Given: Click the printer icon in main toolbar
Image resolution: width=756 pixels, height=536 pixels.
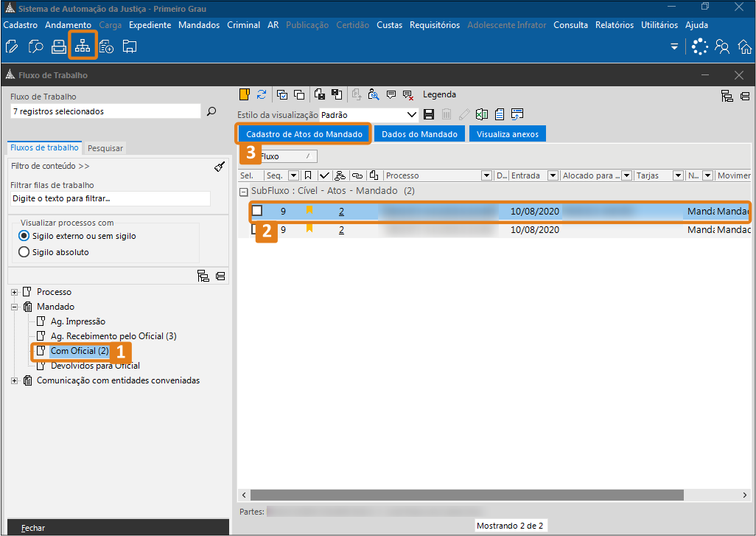Looking at the screenshot, I should pyautogui.click(x=59, y=46).
